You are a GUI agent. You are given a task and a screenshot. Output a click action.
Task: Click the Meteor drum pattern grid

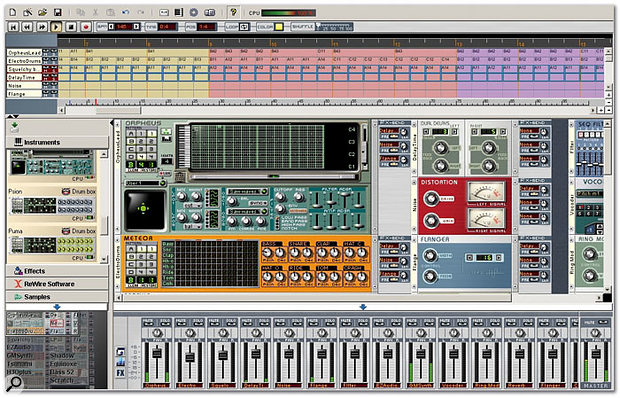point(216,264)
